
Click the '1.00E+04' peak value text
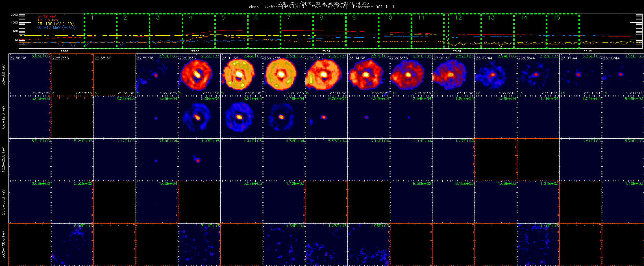click(x=168, y=183)
